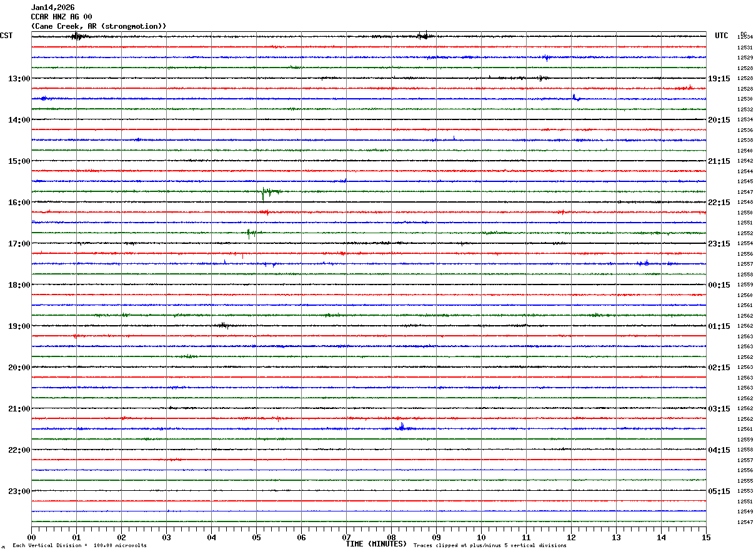Screen dimensions: 756x554
Task: Click the traces clipped at plus/minus 5 note
Action: point(490,546)
